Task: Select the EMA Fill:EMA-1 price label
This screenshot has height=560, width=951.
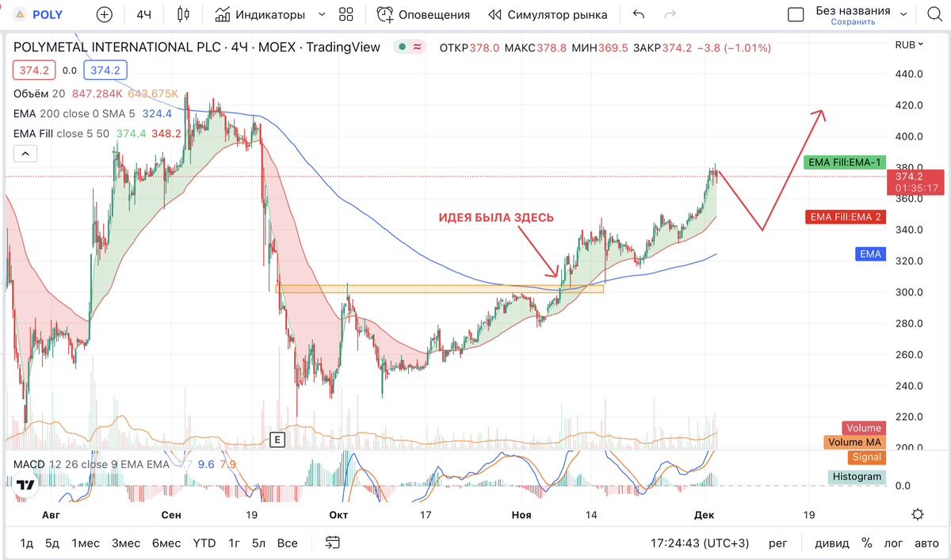Action: pos(845,162)
